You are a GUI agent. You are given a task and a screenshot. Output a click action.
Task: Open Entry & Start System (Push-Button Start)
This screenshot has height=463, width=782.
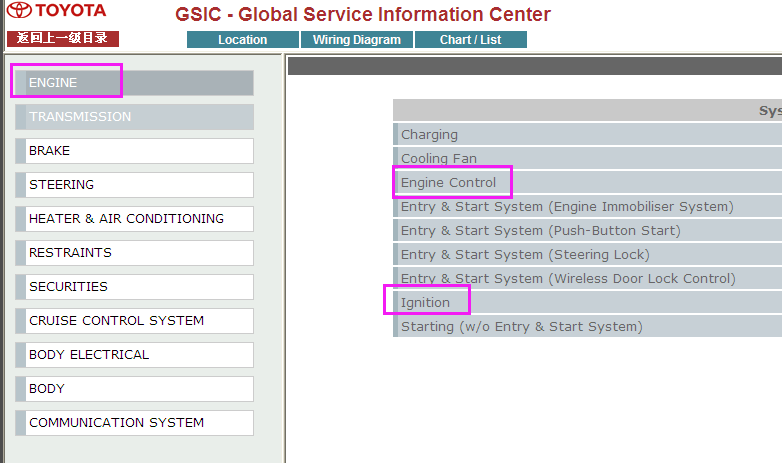(540, 231)
